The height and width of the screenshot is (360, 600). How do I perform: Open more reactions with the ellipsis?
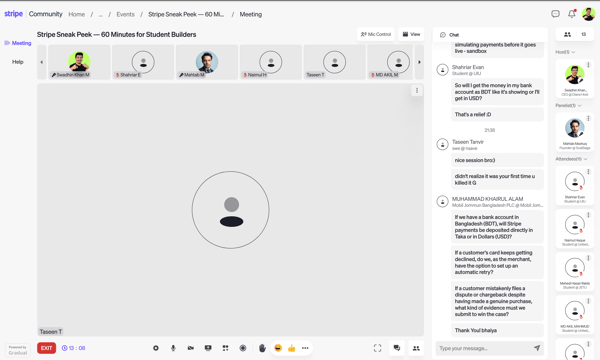click(x=305, y=348)
